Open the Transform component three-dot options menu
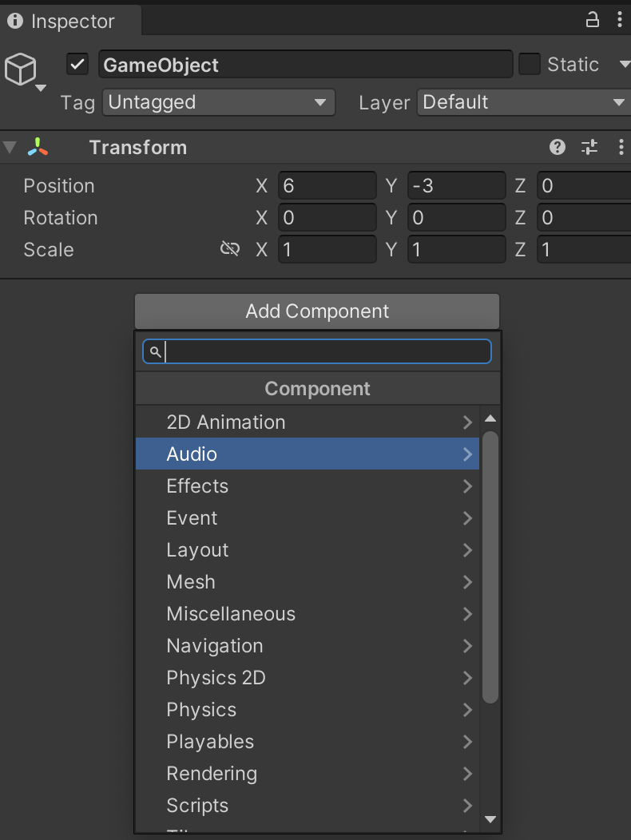 [x=621, y=147]
